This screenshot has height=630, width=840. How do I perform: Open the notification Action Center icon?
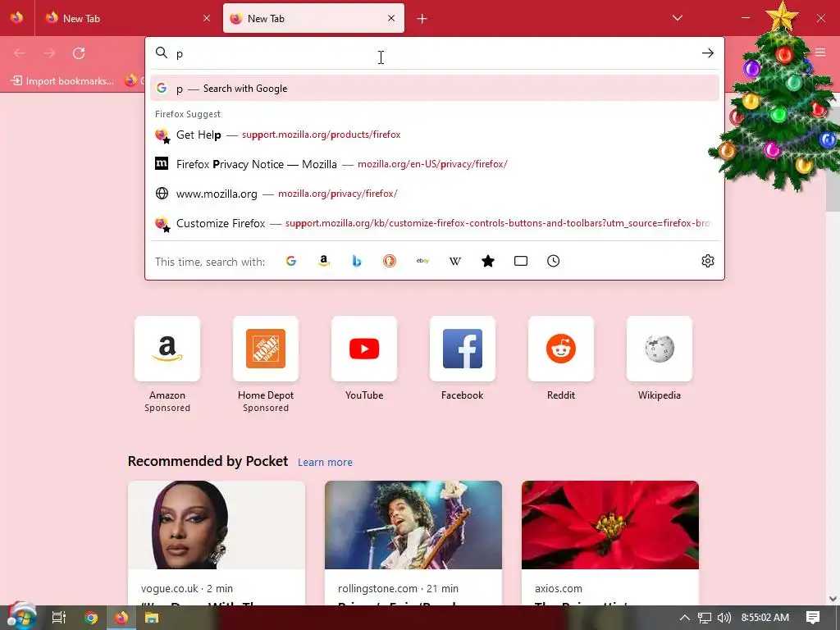(813, 618)
